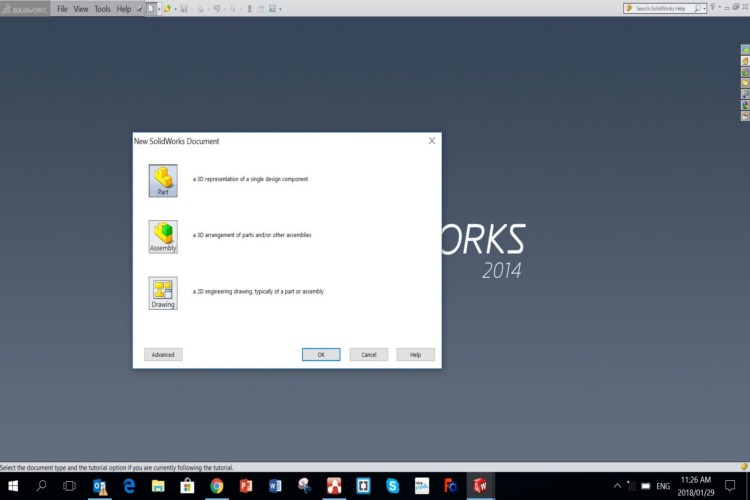Open File Explorer task pane tab
Image resolution: width=750 pixels, height=500 pixels.
(x=745, y=83)
